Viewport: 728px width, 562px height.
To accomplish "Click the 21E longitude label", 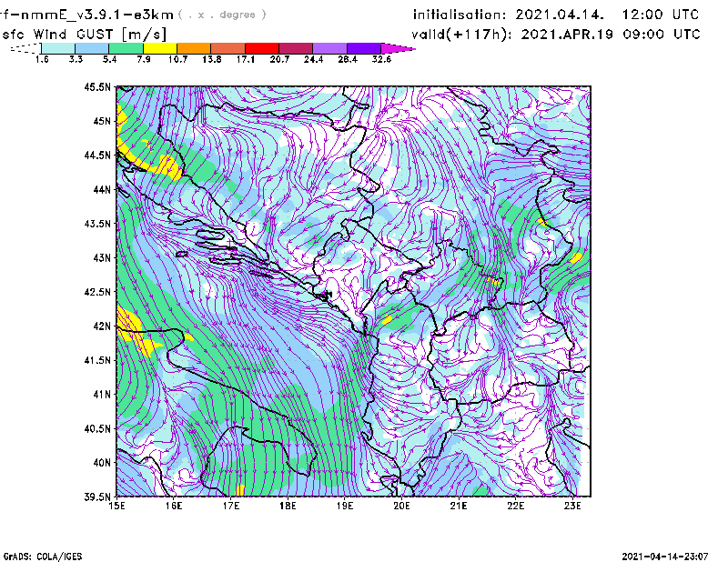I will pyautogui.click(x=459, y=506).
